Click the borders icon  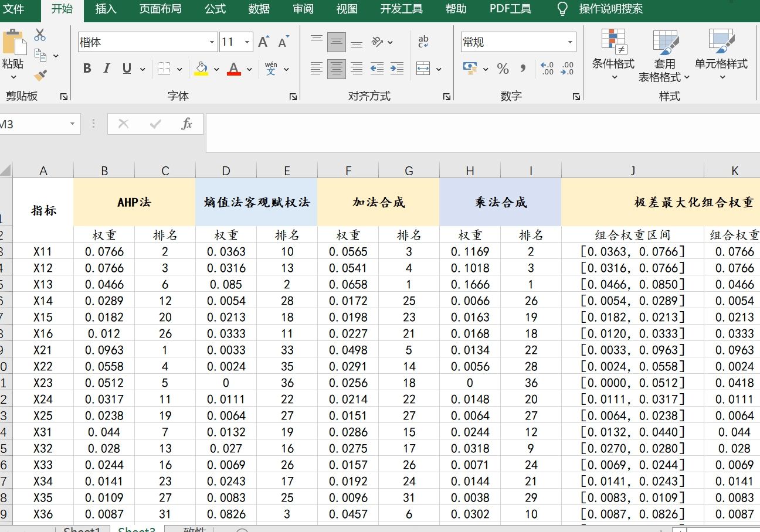pos(164,69)
